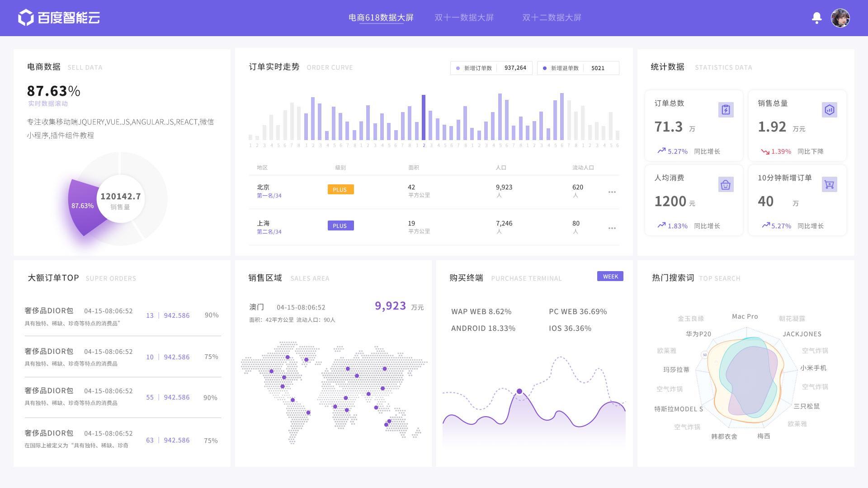Toggle the 新增订单数 legend item
This screenshot has height=488, width=868.
click(x=477, y=68)
